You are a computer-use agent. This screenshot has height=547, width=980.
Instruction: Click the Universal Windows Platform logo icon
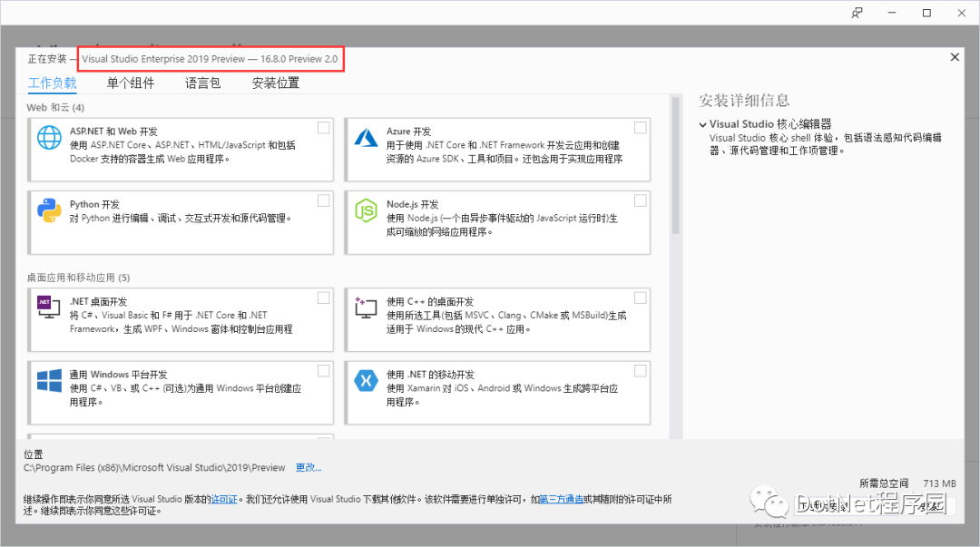[x=49, y=380]
